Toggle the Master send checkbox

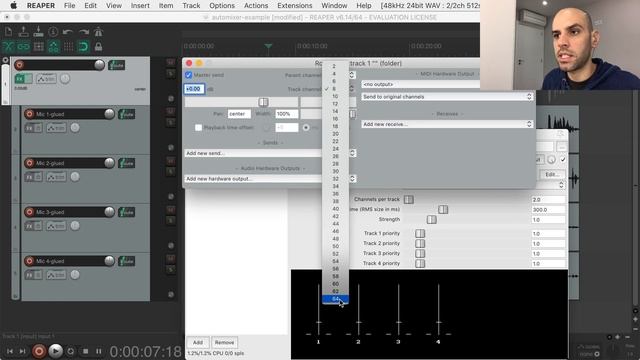189,75
